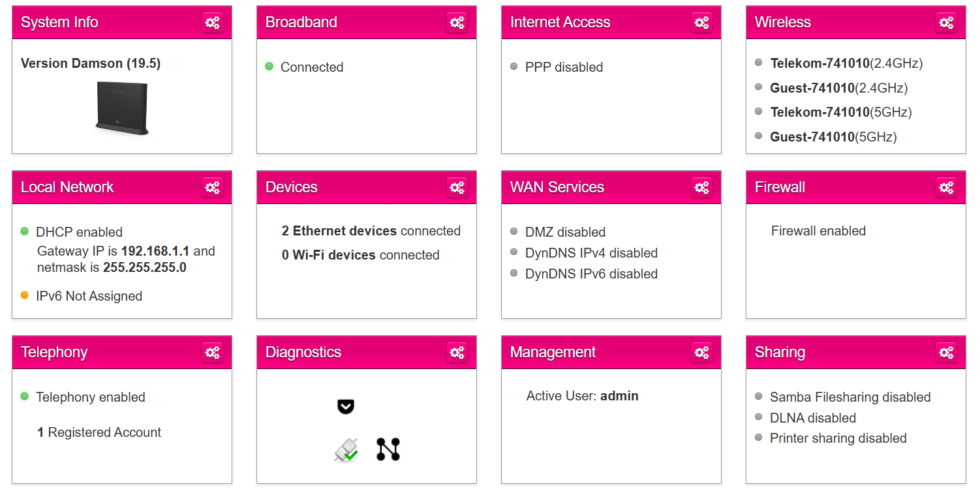Open Local Network settings gear
Screen dimensions: 980x491
point(213,188)
